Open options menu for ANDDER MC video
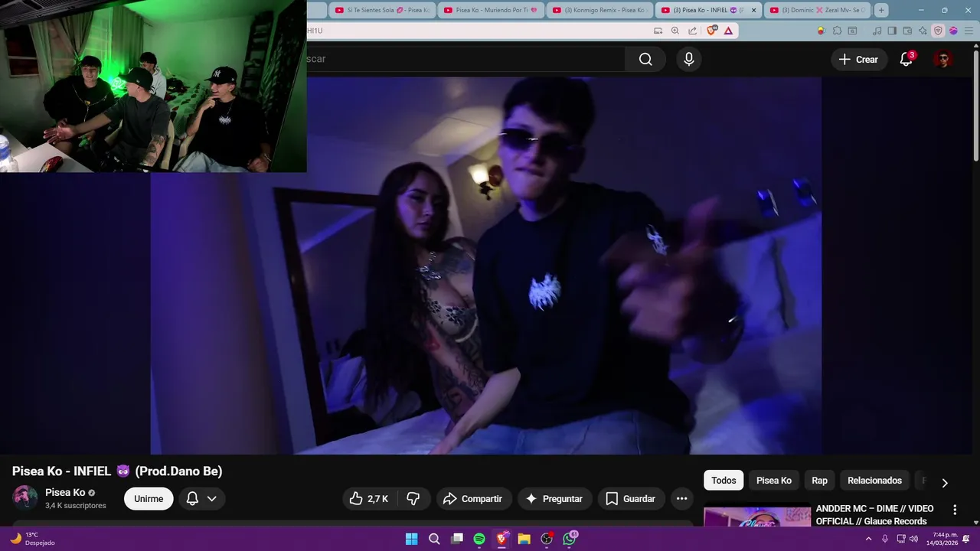 click(955, 510)
